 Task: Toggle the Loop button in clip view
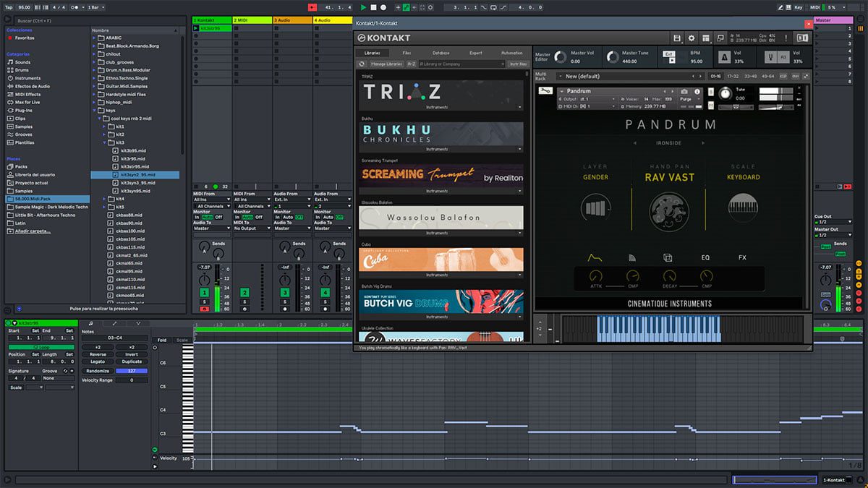(41, 346)
